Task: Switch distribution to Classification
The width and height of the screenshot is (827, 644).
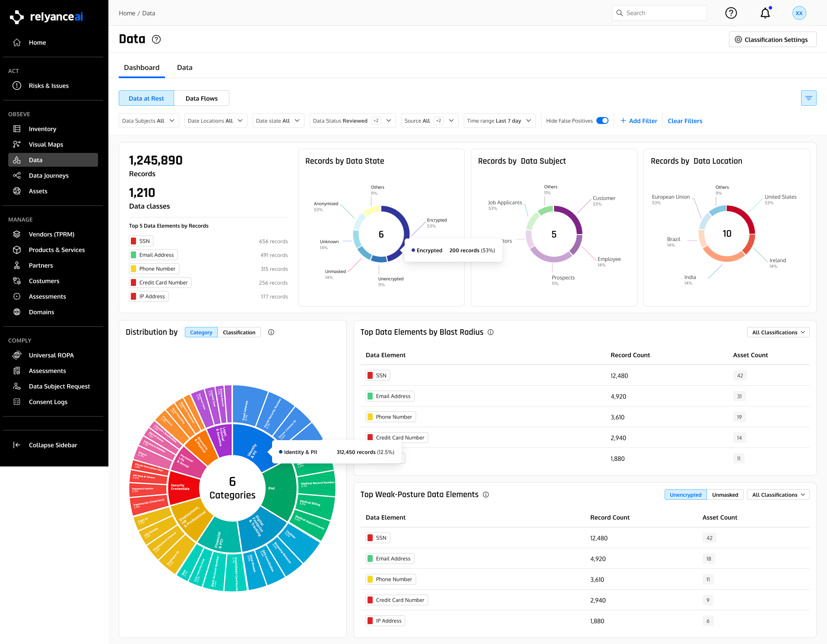Action: 239,332
